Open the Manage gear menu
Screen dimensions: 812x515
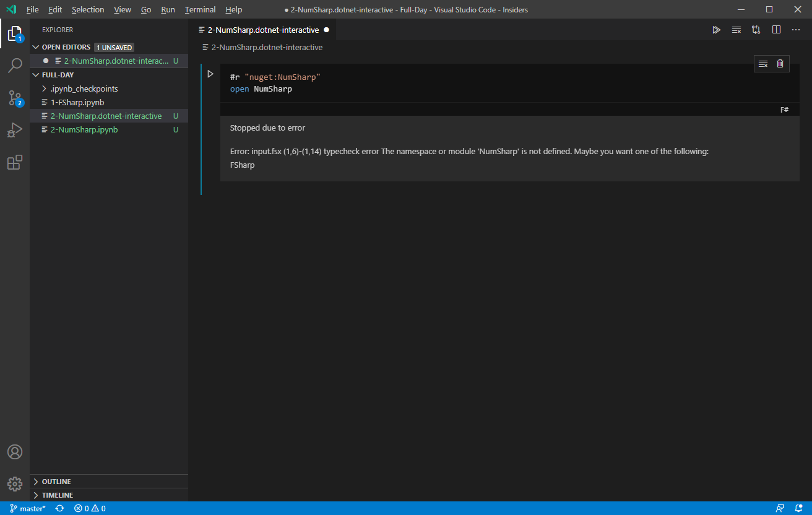click(x=15, y=483)
